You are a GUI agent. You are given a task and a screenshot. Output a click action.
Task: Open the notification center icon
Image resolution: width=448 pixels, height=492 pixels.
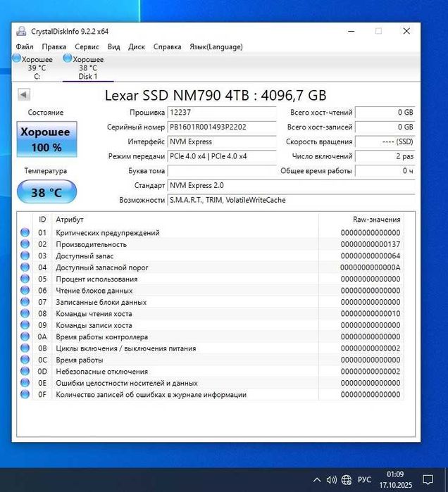(x=428, y=480)
